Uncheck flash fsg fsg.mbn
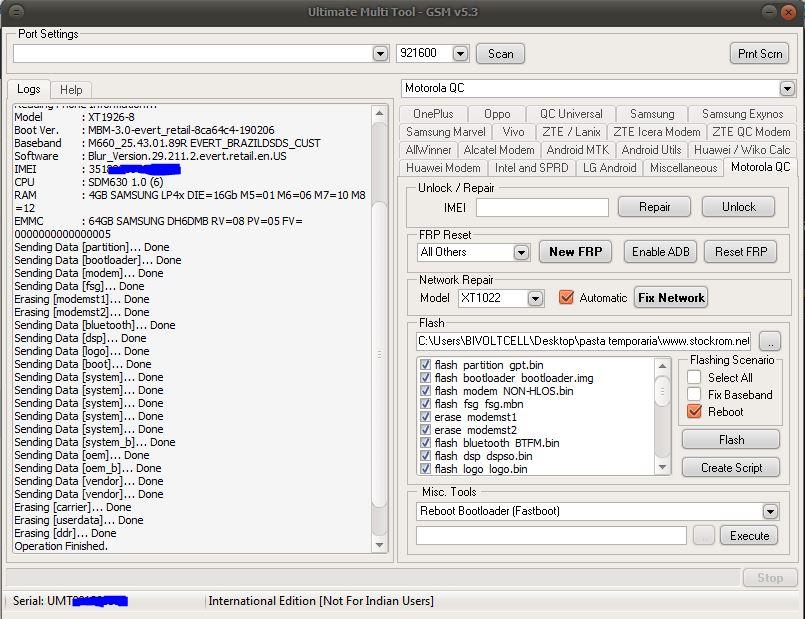Viewport: 805px width, 619px height. coord(425,404)
